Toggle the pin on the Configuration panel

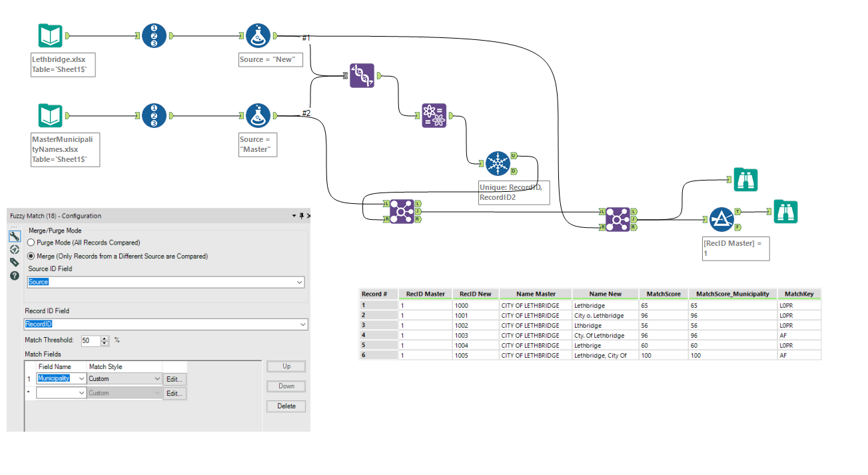pos(301,216)
